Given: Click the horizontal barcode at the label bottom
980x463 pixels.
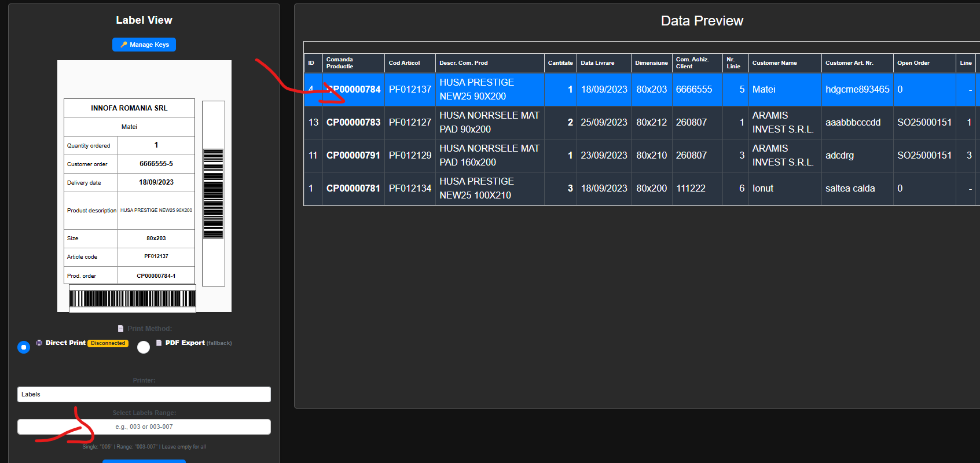Looking at the screenshot, I should coord(133,299).
